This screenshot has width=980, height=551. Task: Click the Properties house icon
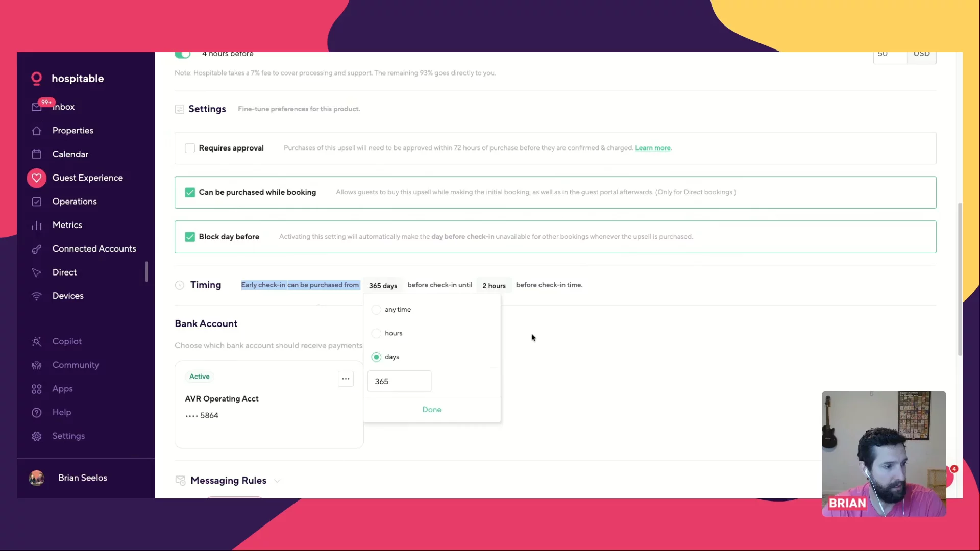[x=36, y=131]
